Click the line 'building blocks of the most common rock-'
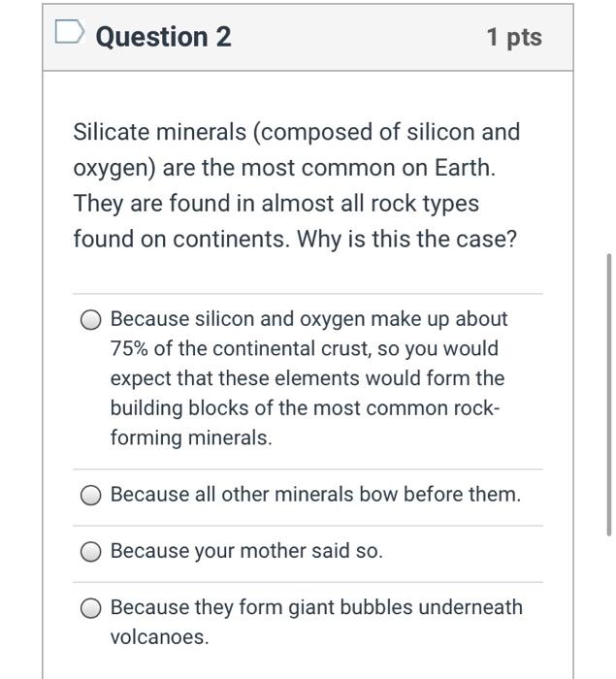The height and width of the screenshot is (679, 616). (x=305, y=408)
